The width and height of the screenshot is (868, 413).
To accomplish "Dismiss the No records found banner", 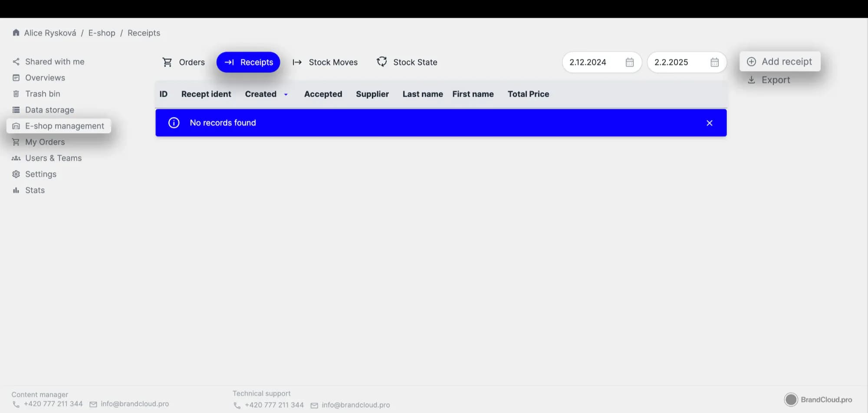I will pos(709,123).
